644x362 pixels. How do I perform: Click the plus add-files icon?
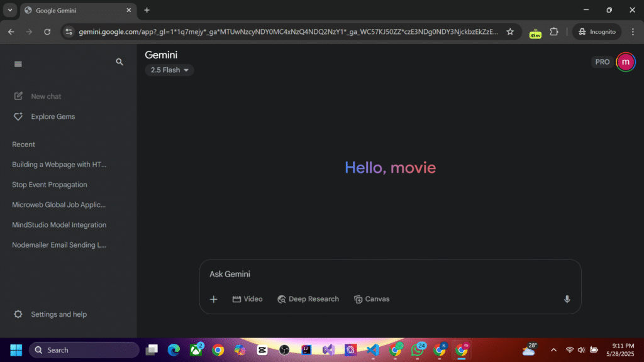[x=214, y=300]
